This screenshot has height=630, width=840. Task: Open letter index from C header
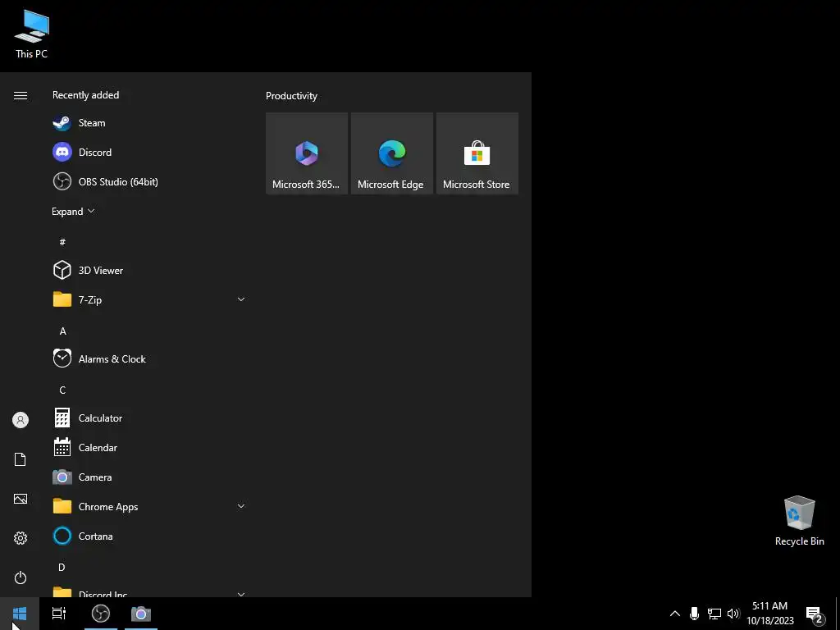(x=62, y=390)
